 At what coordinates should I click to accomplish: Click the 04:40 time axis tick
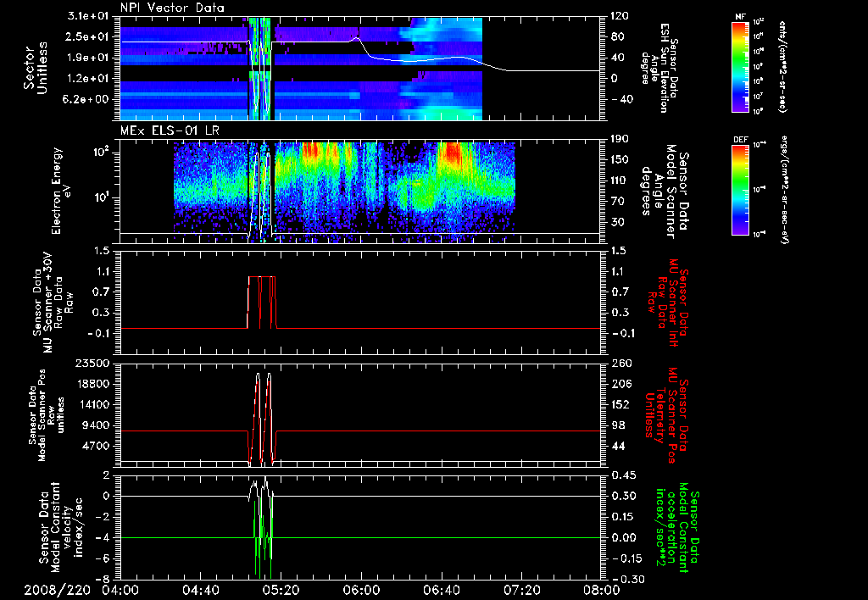tap(200, 590)
